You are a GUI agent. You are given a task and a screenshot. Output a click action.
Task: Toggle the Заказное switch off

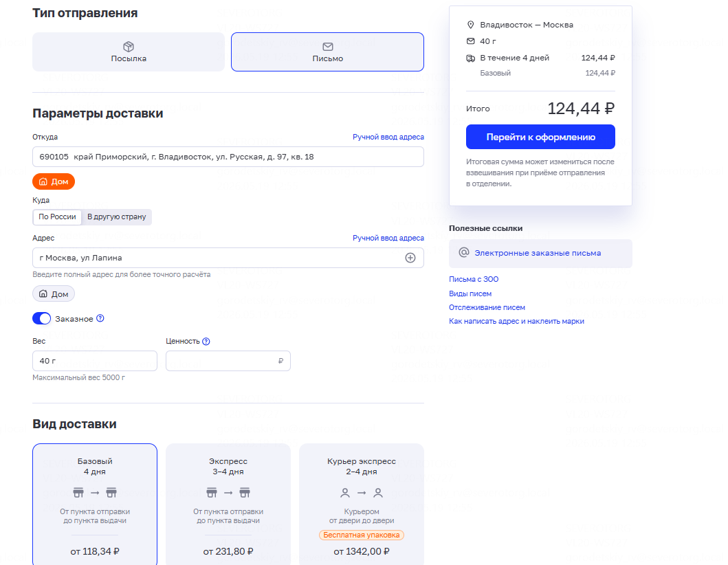tap(41, 318)
